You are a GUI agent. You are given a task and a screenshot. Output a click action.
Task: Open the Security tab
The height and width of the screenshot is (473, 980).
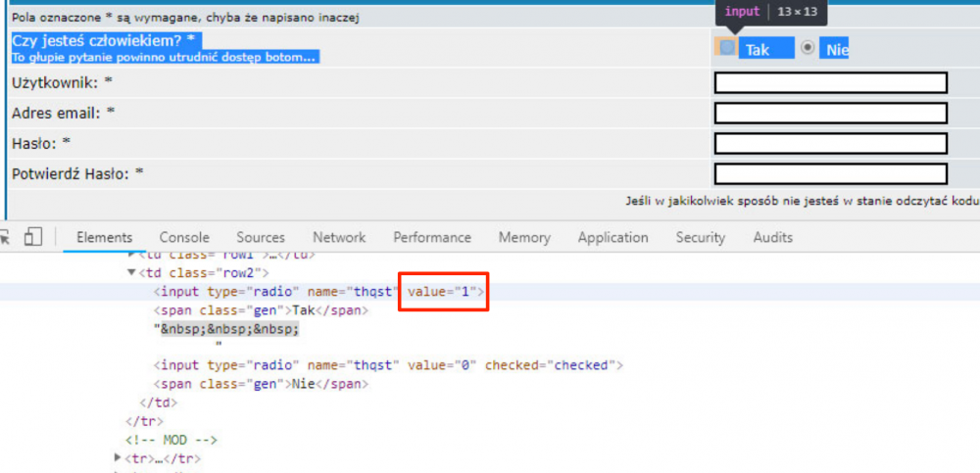tap(700, 237)
